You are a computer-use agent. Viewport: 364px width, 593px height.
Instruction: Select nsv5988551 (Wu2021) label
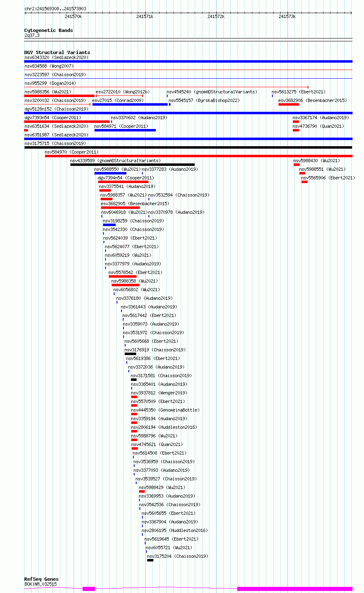322,170
